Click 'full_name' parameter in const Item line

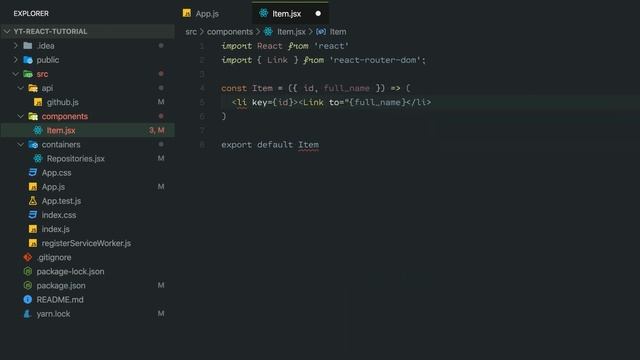(347, 88)
